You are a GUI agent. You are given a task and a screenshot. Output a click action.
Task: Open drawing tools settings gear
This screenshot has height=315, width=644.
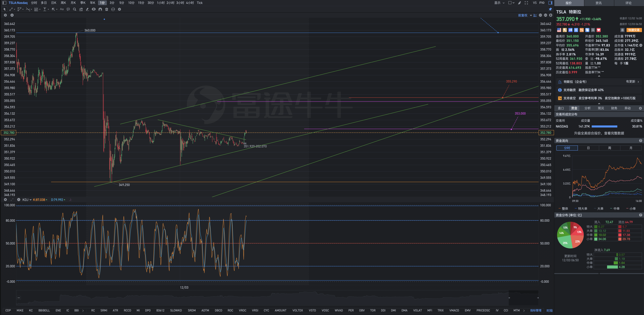click(119, 9)
